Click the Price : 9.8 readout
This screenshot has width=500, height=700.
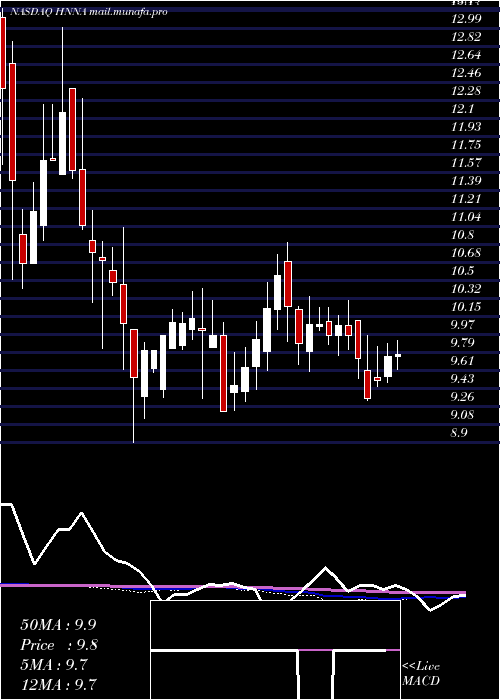(x=58, y=645)
